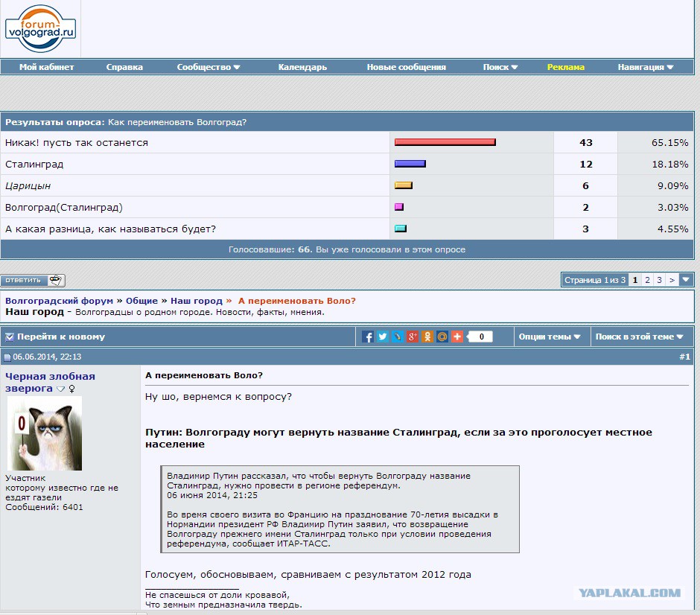
Task: Click the ОТВЕТИТЬ reply button
Action: [33, 280]
